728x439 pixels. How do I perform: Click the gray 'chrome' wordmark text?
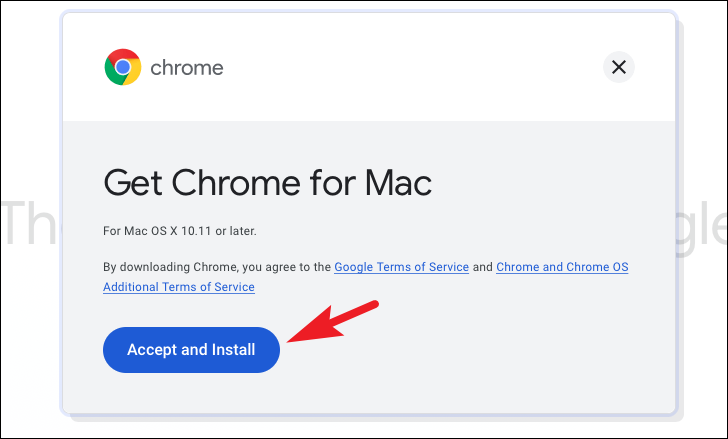pyautogui.click(x=187, y=68)
